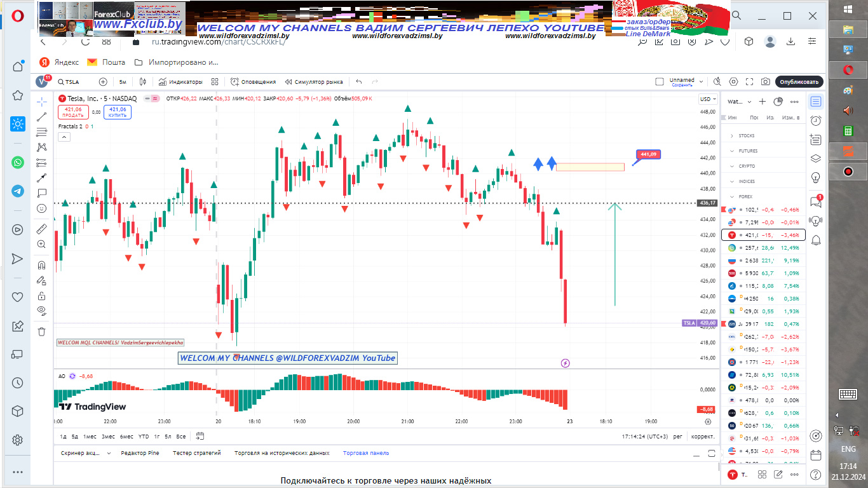Toggle magnet mode in drawing toolbar
This screenshot has width=868, height=488.
click(41, 265)
